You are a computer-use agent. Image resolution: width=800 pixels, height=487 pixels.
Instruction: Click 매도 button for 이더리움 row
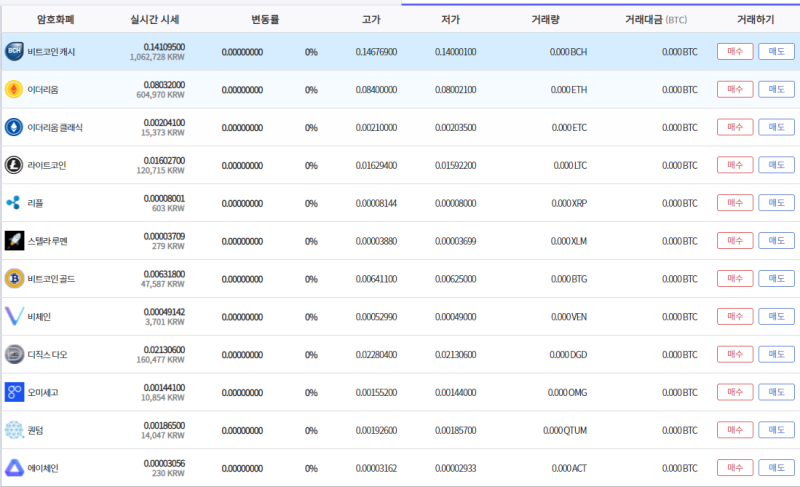click(777, 89)
